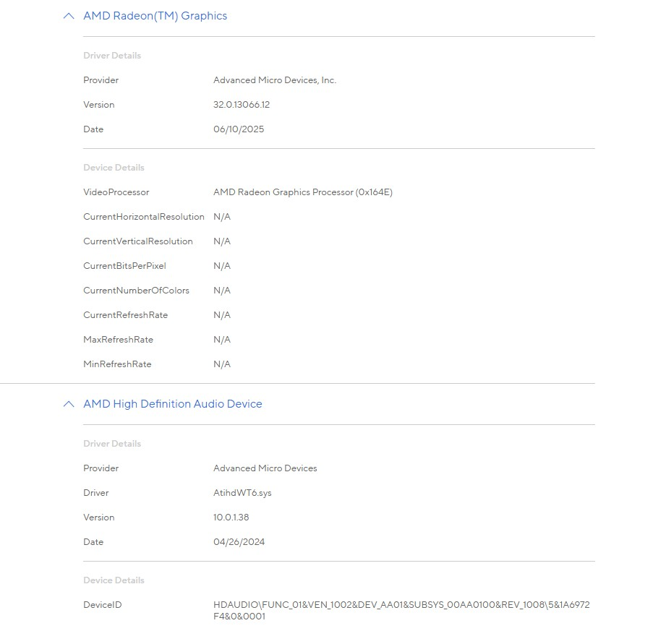This screenshot has width=653, height=644.
Task: Click the Date label under Radeon Graphics
Action: (93, 129)
